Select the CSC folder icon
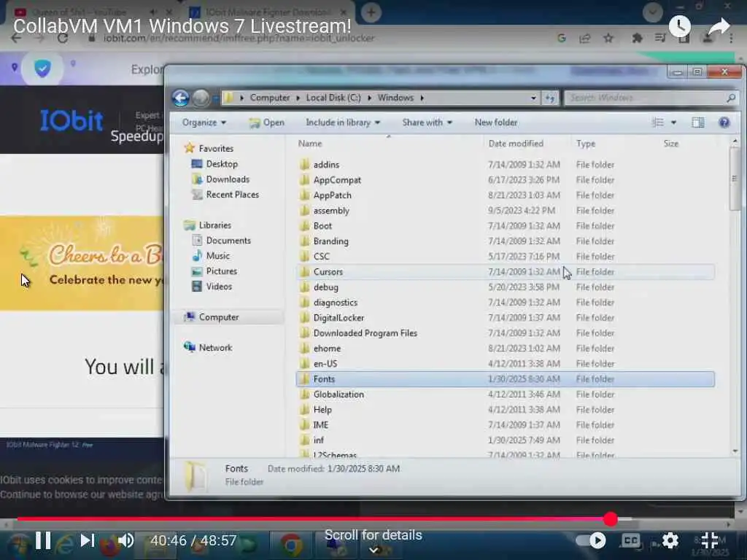Image resolution: width=747 pixels, height=560 pixels. click(x=305, y=256)
